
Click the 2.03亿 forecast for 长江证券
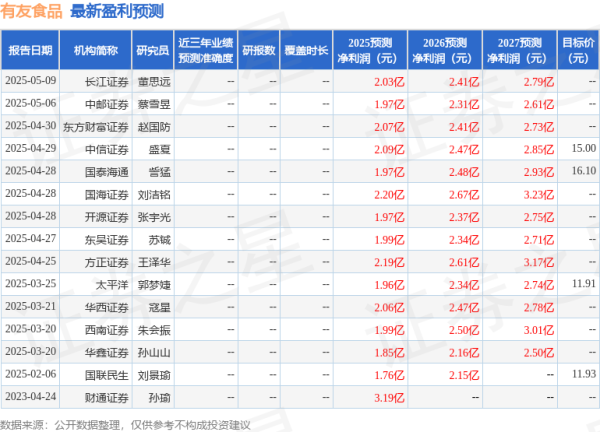pos(389,82)
